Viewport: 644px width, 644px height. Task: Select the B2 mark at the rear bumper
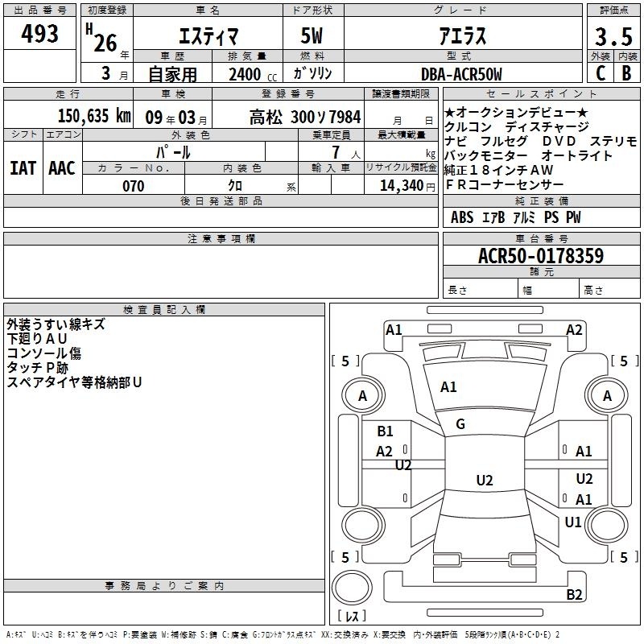(574, 595)
